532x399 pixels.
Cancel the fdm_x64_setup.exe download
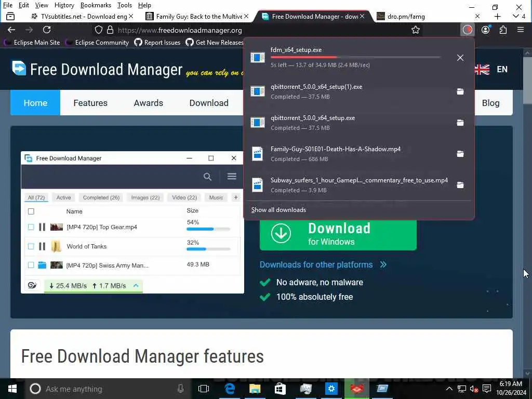[460, 58]
